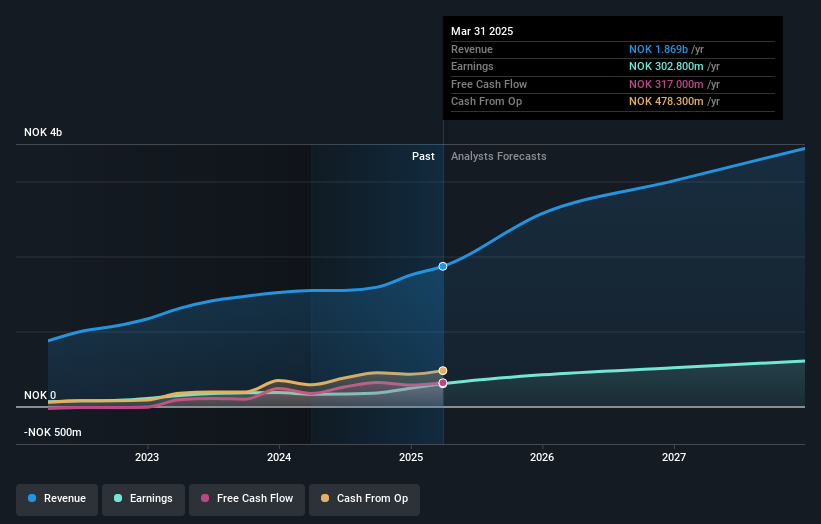This screenshot has height=524, width=821.
Task: Click the NOK 0 axis label
Action: (40, 395)
